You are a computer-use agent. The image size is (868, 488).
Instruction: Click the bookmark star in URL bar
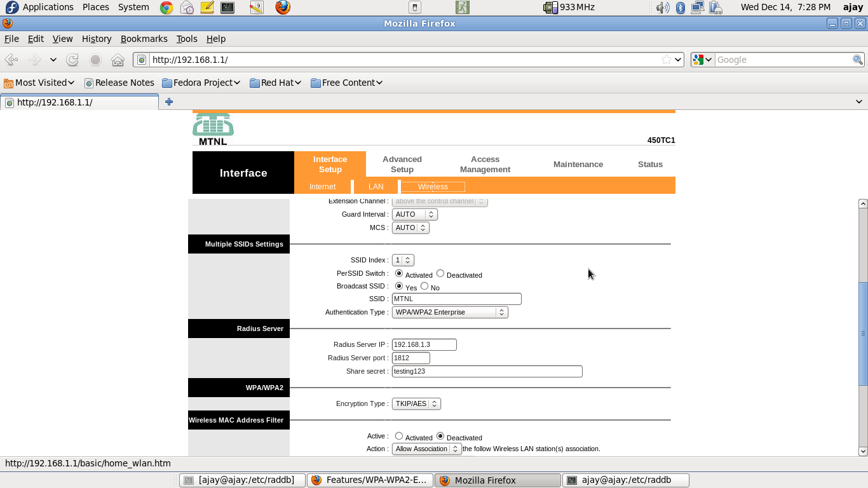(666, 60)
